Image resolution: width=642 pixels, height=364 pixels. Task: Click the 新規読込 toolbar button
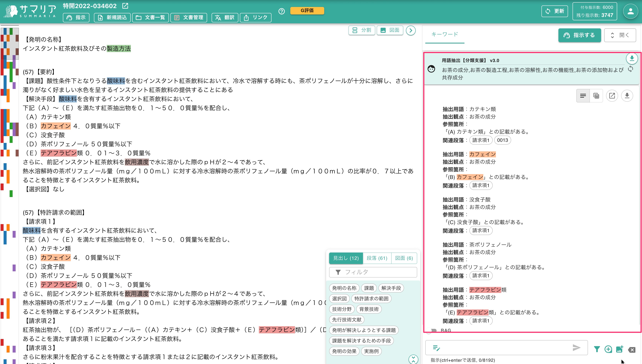(x=112, y=17)
